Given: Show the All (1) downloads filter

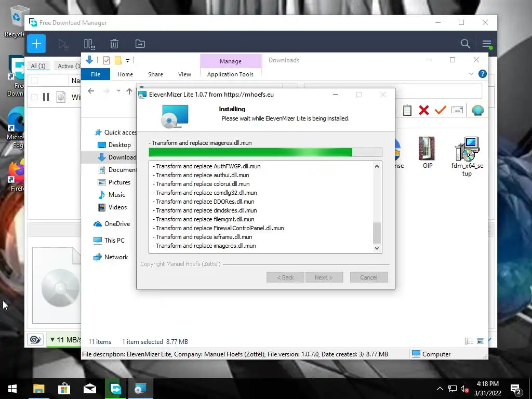Looking at the screenshot, I should [38, 66].
